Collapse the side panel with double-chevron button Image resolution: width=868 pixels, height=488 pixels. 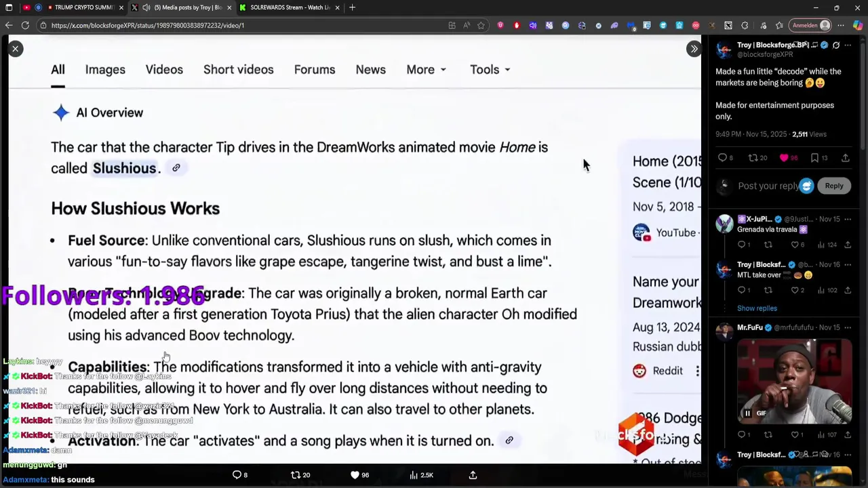(x=694, y=49)
